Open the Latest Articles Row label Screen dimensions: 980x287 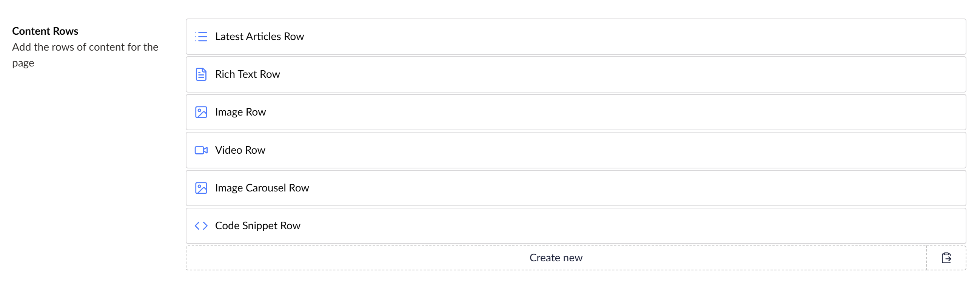pyautogui.click(x=259, y=37)
